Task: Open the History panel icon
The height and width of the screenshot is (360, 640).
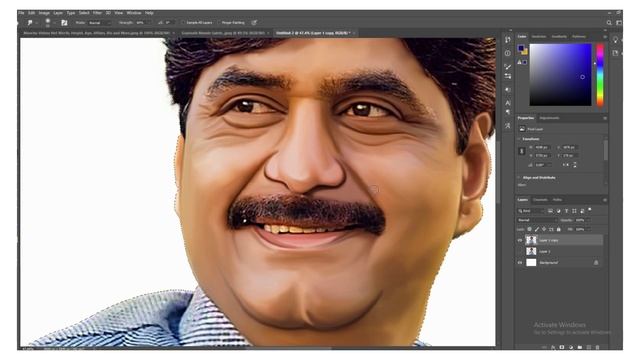Action: click(x=508, y=40)
